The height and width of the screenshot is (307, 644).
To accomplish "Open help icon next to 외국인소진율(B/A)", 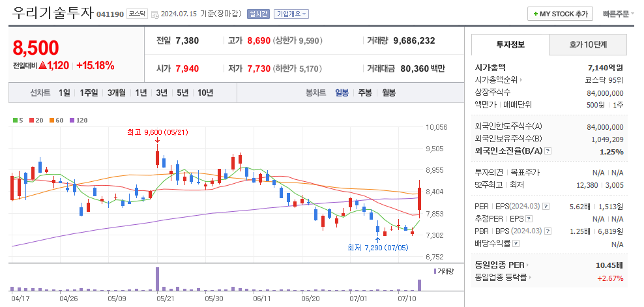I will 548,151.
